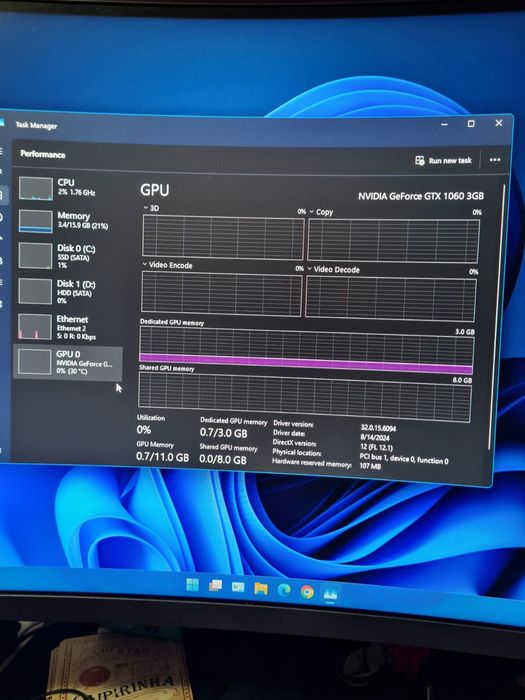Click NVIDIA GeForce GTX 1060 3GB text

[x=421, y=196]
